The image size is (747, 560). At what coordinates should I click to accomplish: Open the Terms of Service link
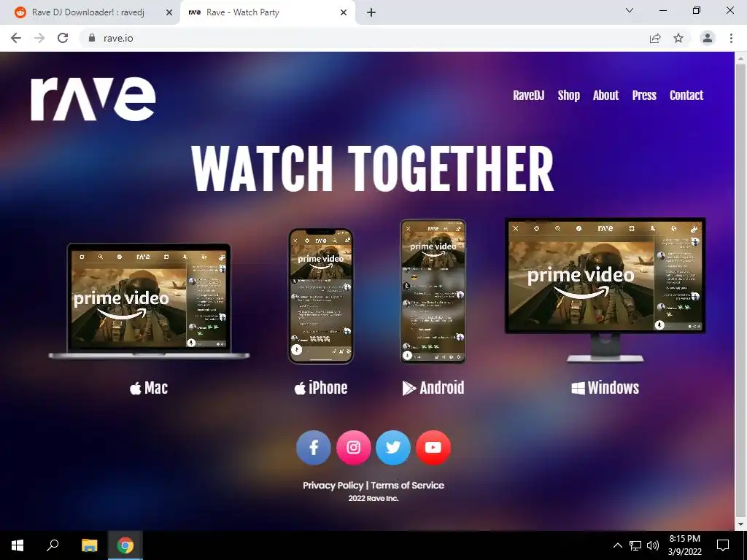coord(407,485)
